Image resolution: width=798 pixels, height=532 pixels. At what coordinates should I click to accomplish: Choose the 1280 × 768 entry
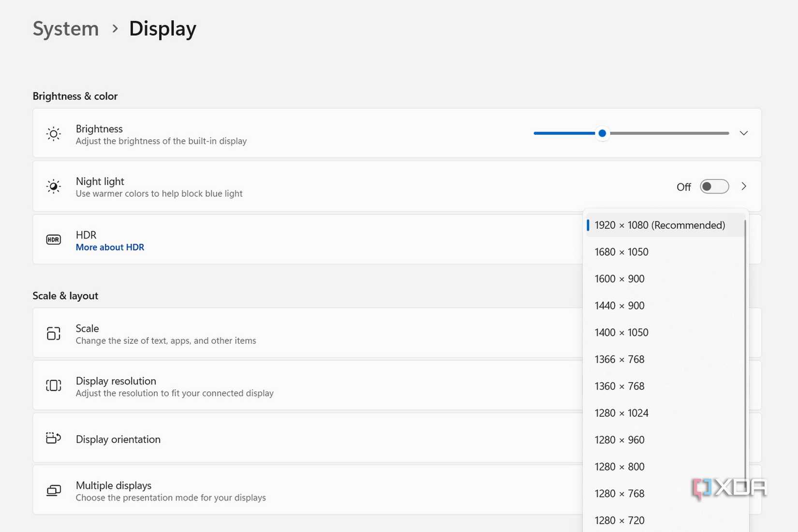(x=665, y=493)
